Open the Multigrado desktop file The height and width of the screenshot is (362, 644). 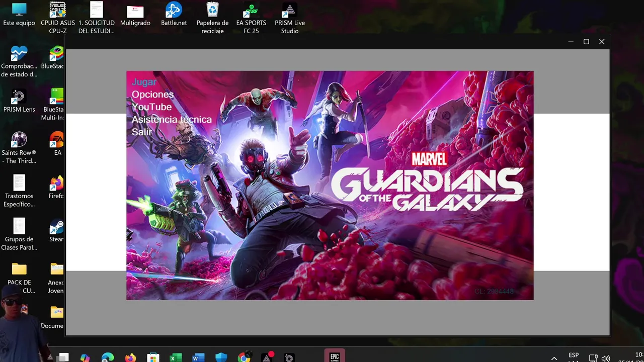coord(135,15)
